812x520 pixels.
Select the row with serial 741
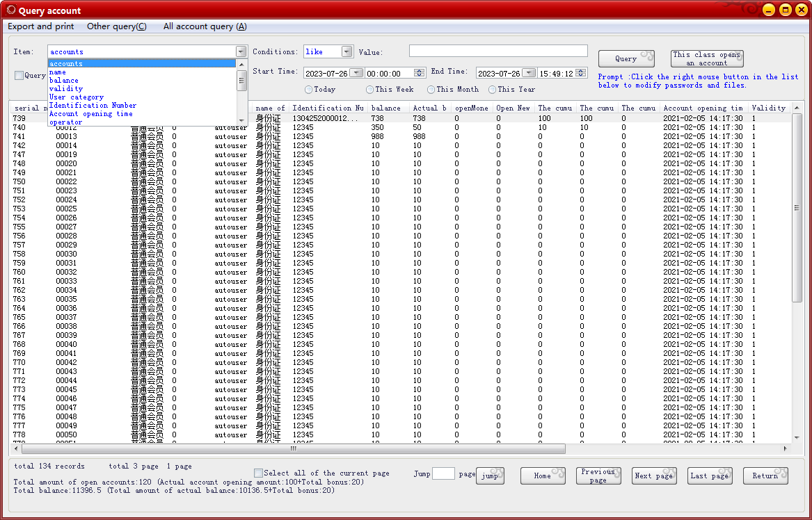[x=400, y=136]
